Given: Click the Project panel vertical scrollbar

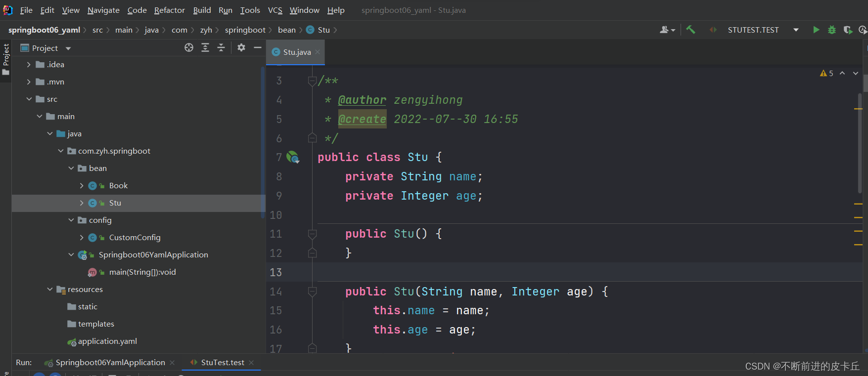Looking at the screenshot, I should (263, 142).
